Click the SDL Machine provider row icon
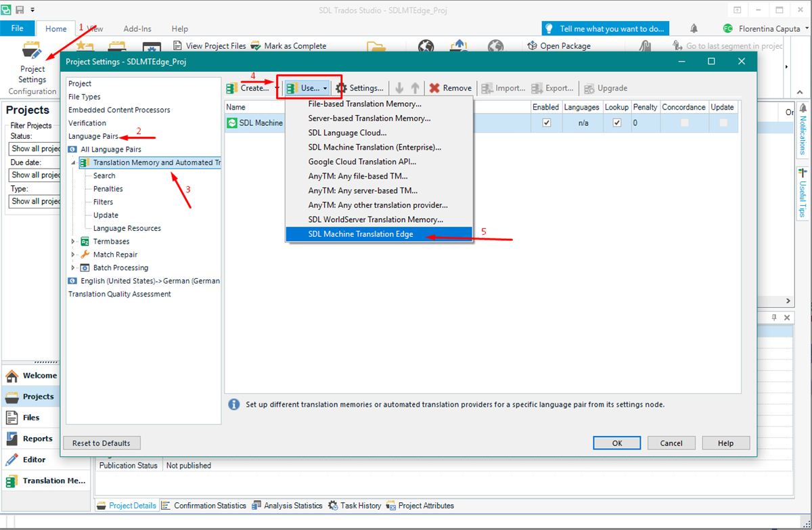 (x=232, y=123)
